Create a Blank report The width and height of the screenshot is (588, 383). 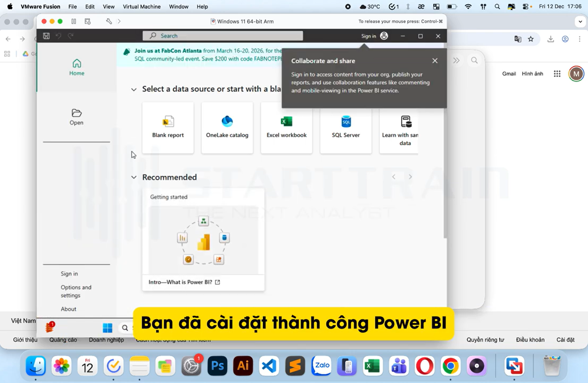click(168, 127)
